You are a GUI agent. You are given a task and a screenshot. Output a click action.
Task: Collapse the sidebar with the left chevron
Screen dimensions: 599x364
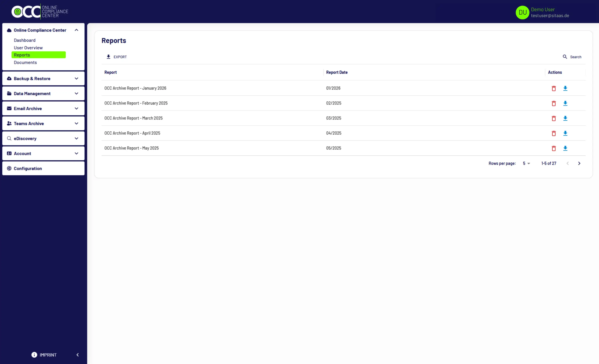[78, 355]
